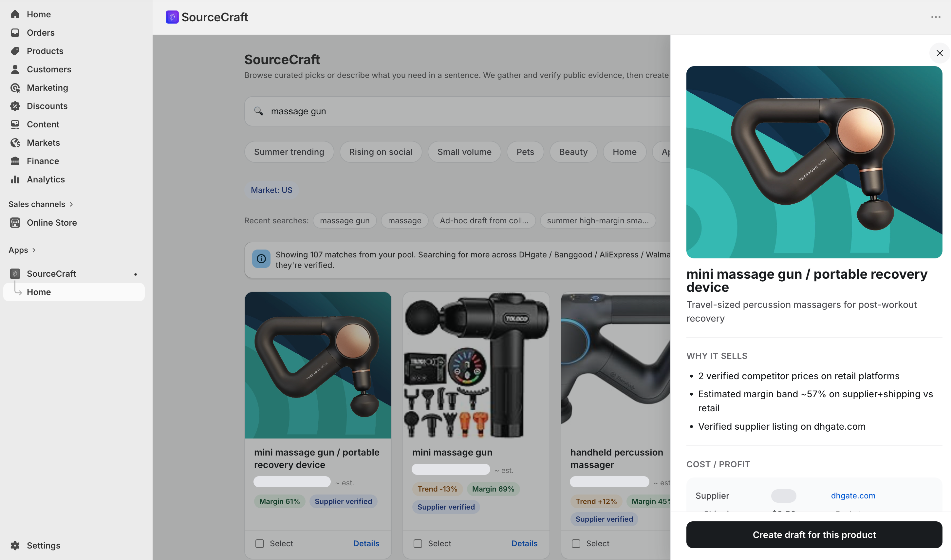Click the Products tag icon
Viewport: 951px width, 560px height.
[15, 51]
